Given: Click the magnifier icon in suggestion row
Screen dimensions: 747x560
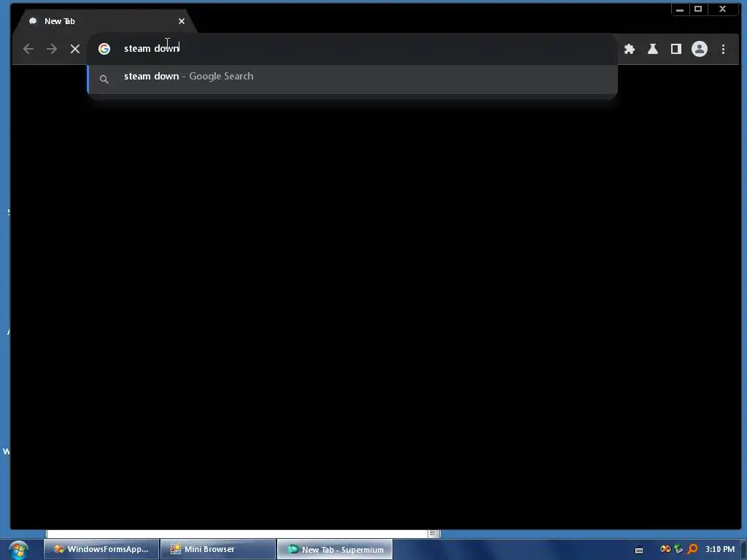Looking at the screenshot, I should tap(104, 79).
